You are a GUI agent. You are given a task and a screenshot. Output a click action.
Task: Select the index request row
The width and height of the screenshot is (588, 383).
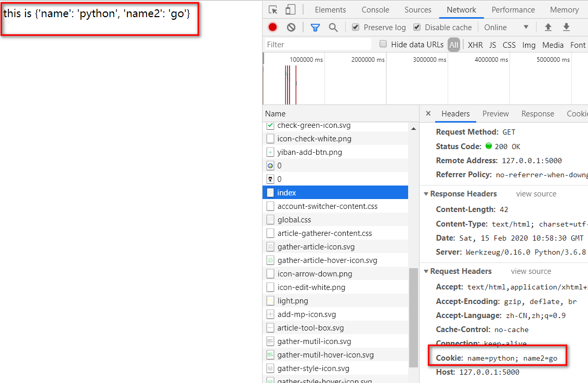(335, 193)
